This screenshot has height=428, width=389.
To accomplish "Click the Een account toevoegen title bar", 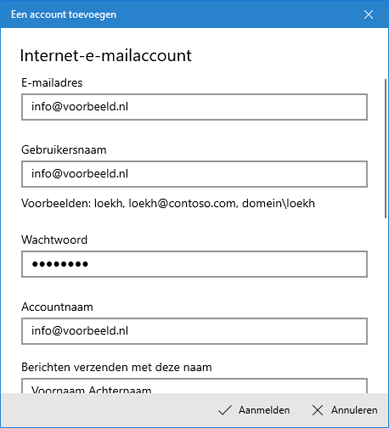I will point(182,14).
